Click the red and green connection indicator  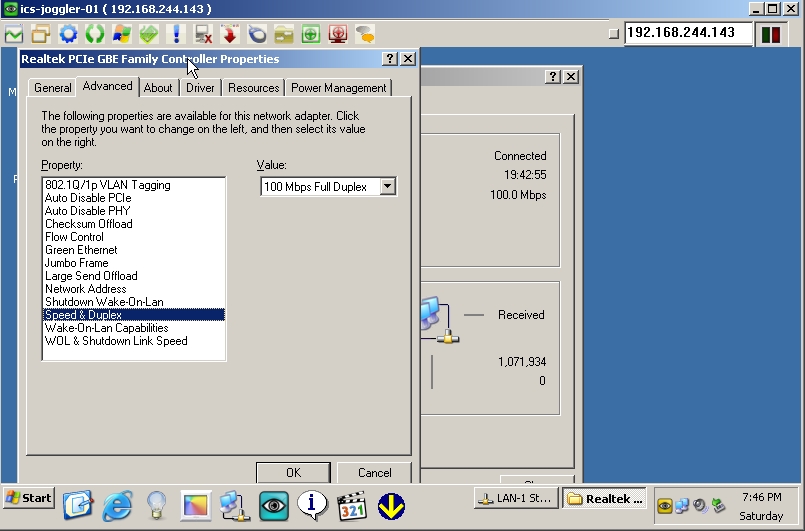[771, 34]
